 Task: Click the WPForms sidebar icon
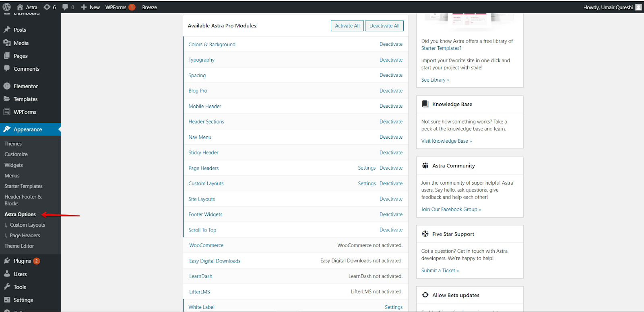tap(7, 112)
